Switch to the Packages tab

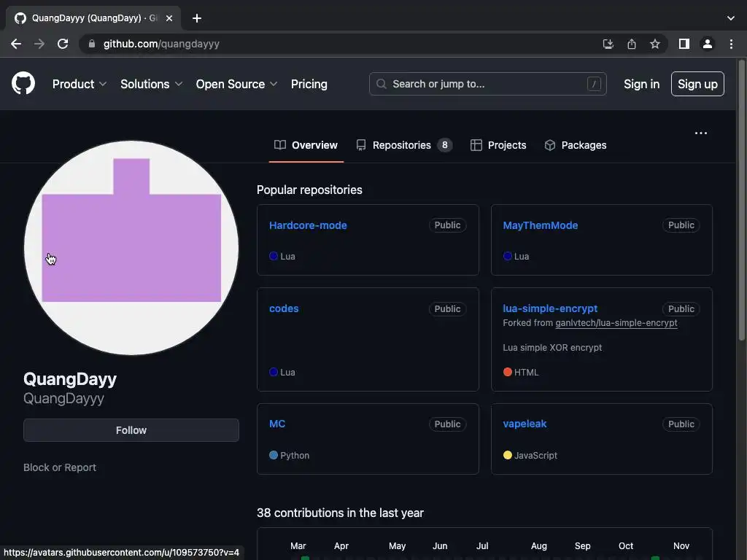[x=576, y=145]
